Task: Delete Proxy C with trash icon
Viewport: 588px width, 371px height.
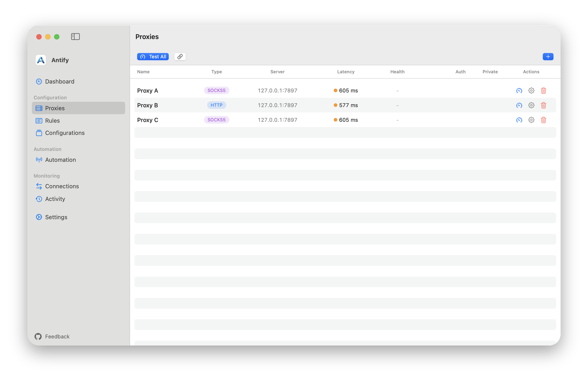Action: (543, 120)
